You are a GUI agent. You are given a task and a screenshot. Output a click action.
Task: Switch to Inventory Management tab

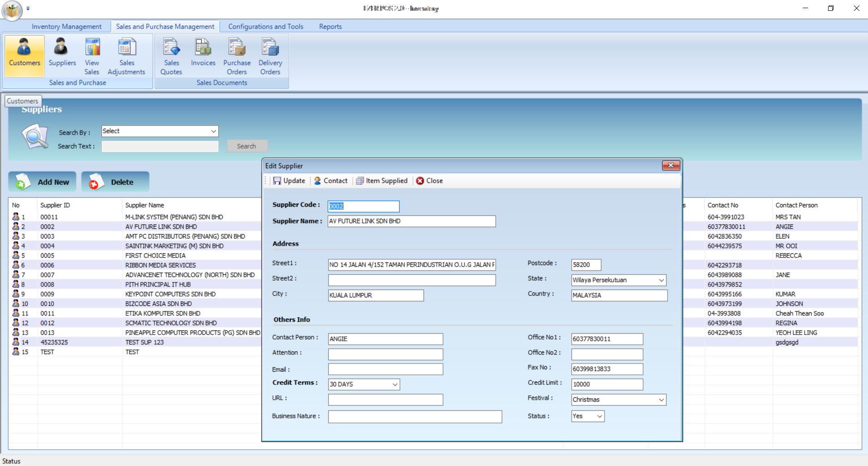[67, 26]
